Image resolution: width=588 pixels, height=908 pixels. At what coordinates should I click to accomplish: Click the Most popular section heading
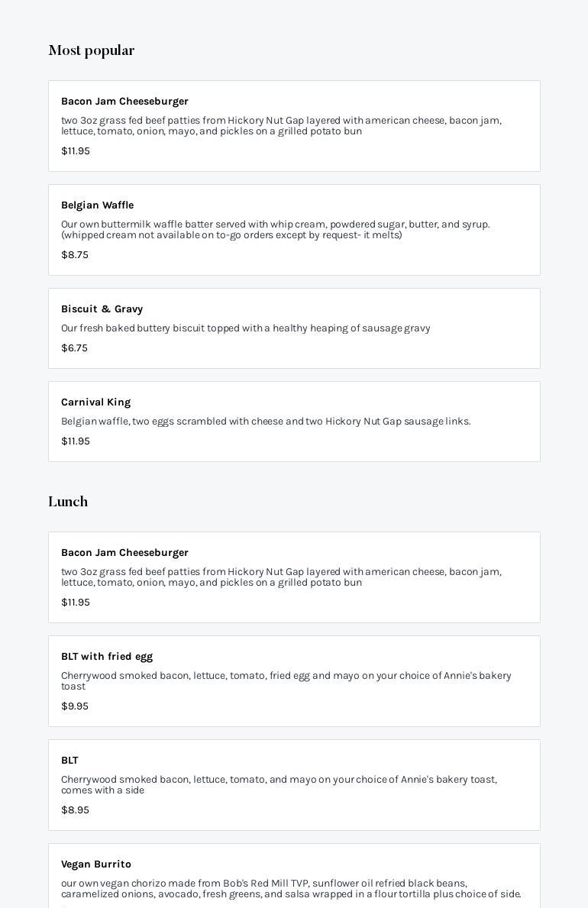(x=92, y=50)
